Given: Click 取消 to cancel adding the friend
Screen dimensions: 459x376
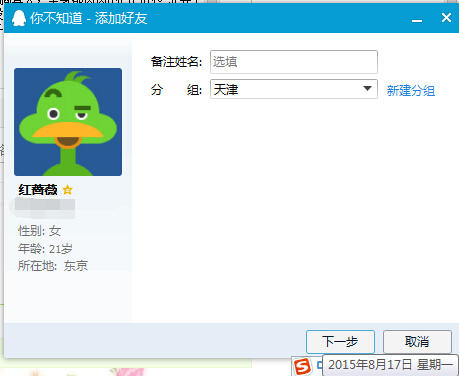Looking at the screenshot, I should click(417, 342).
